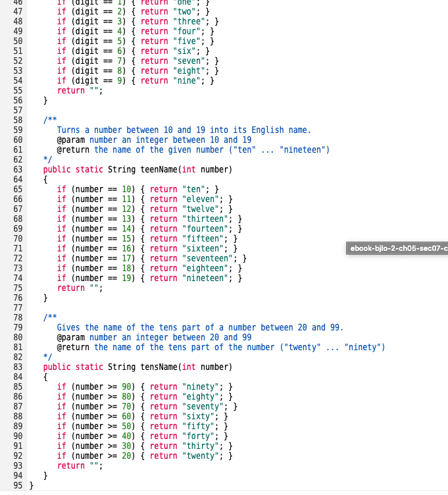This screenshot has width=448, height=495.
Task: Click the "three" string on line 48
Action: click(189, 22)
